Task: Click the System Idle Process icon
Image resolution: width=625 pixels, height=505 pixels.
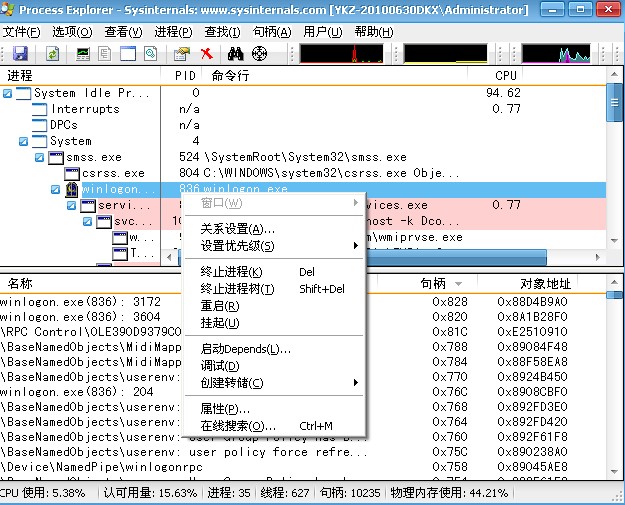Action: tap(24, 94)
